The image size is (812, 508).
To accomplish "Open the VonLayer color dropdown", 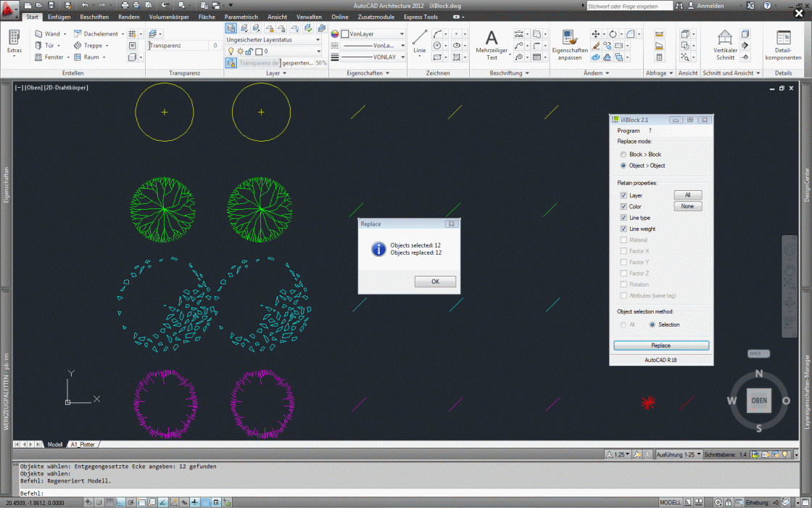I will tap(373, 33).
